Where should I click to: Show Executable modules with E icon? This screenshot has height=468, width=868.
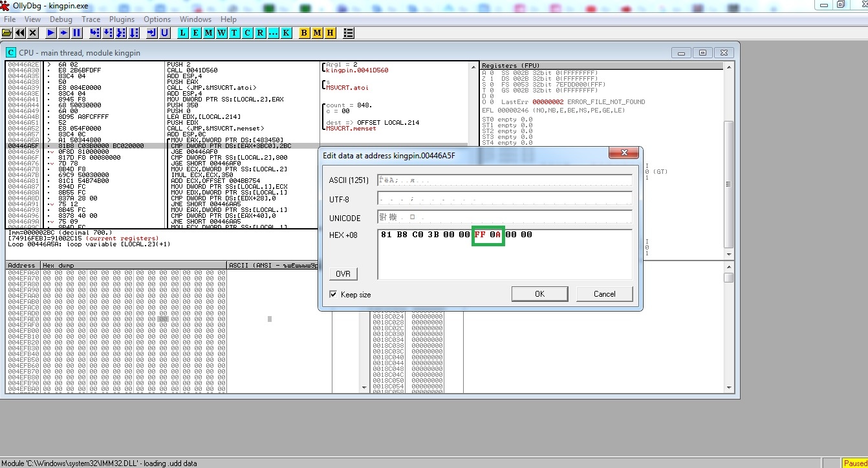[x=195, y=33]
